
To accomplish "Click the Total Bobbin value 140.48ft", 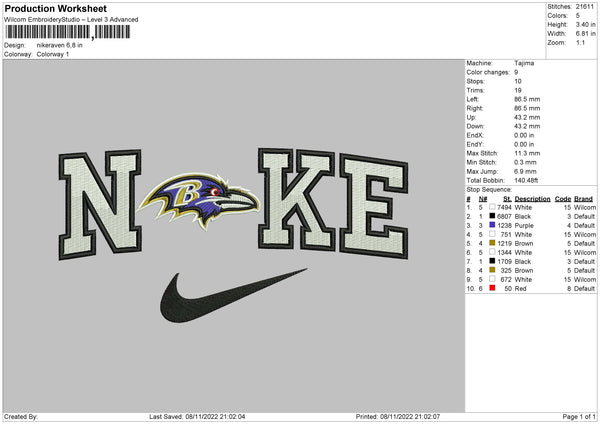I will click(526, 180).
